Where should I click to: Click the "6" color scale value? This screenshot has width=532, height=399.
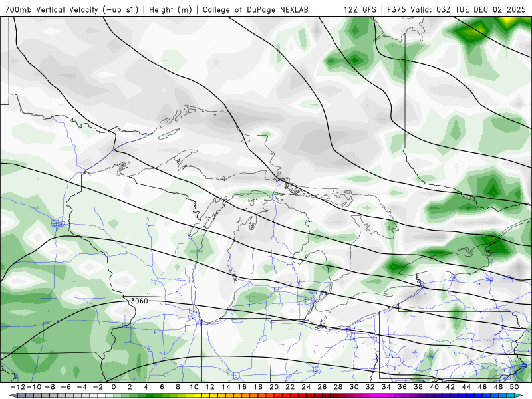pos(162,387)
